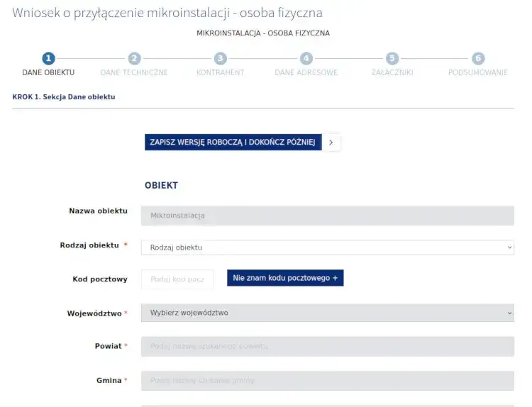Open the ZAŁĄCZNIKI step tab
532x407 pixels.
tap(392, 72)
